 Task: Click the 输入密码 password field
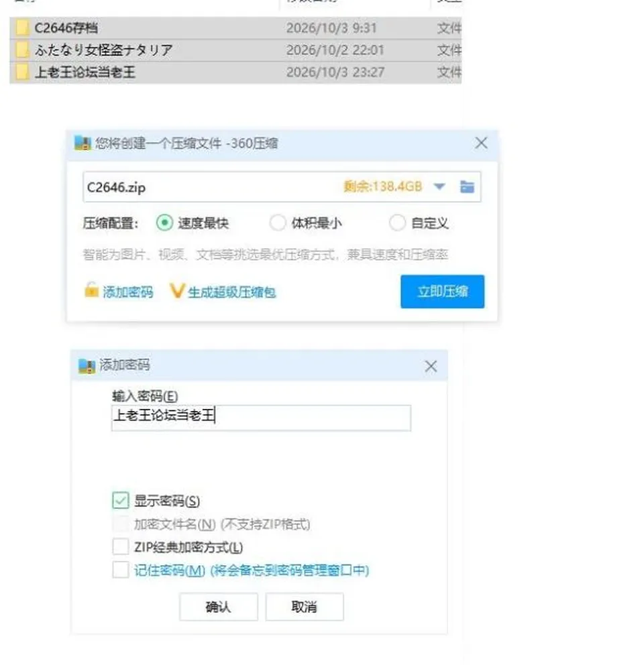pyautogui.click(x=261, y=418)
